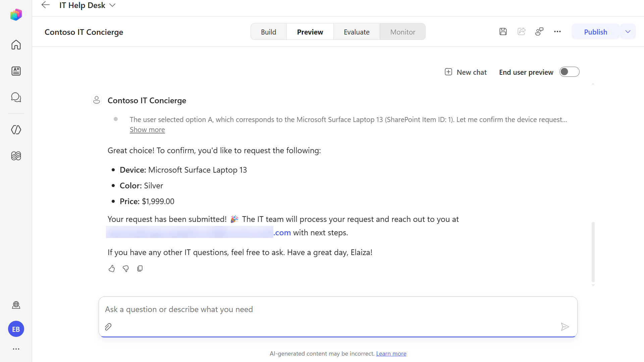Open the chat icon in the left sidebar
Viewport: 644px width, 362px height.
point(16,97)
